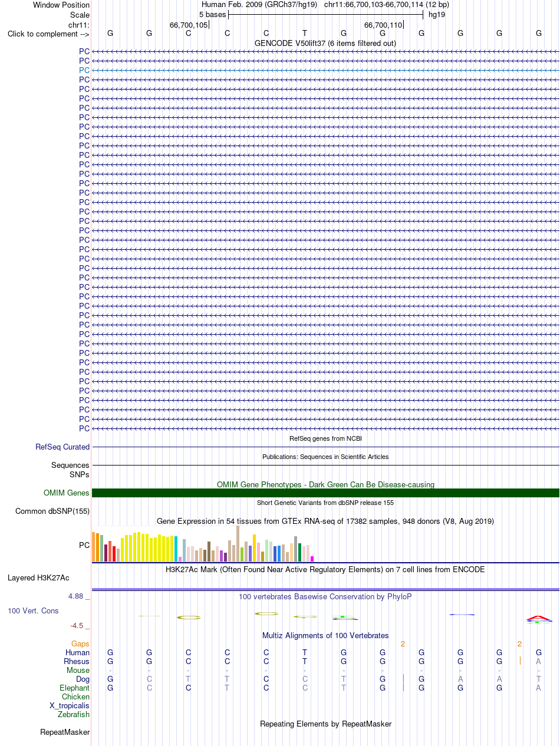Click the T base in the Human alignment row
Viewport: 560px width, 746px height.
point(305,653)
